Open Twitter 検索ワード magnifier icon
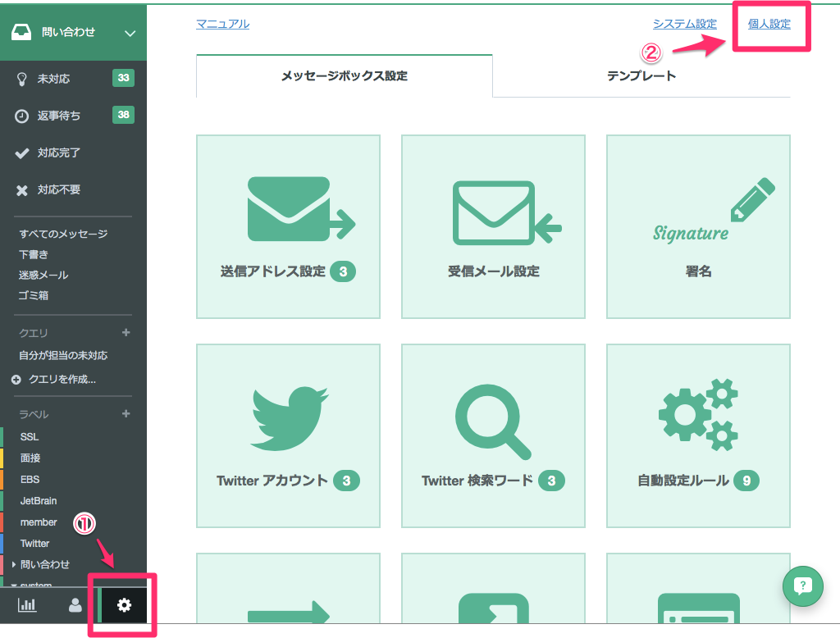The width and height of the screenshot is (840, 638). click(493, 422)
